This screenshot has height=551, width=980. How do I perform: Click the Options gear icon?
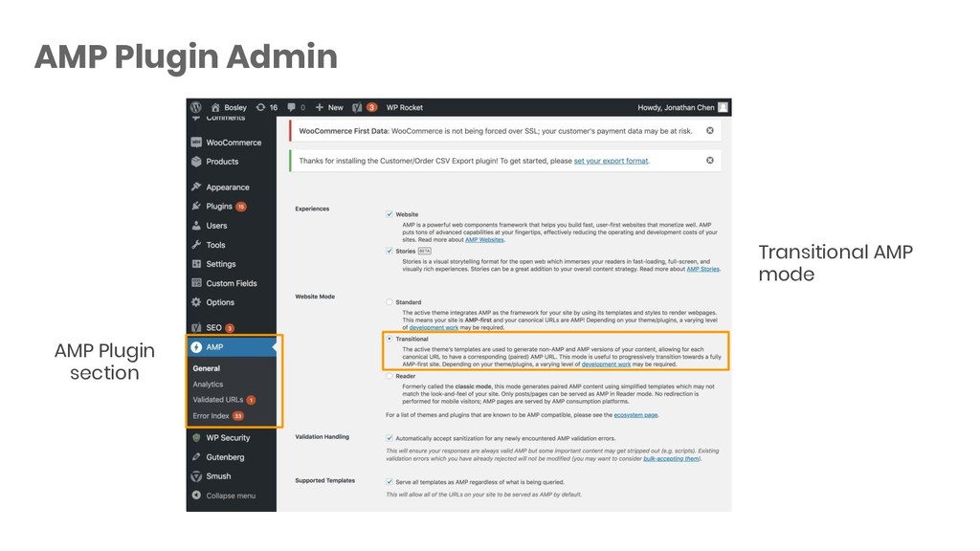point(196,302)
